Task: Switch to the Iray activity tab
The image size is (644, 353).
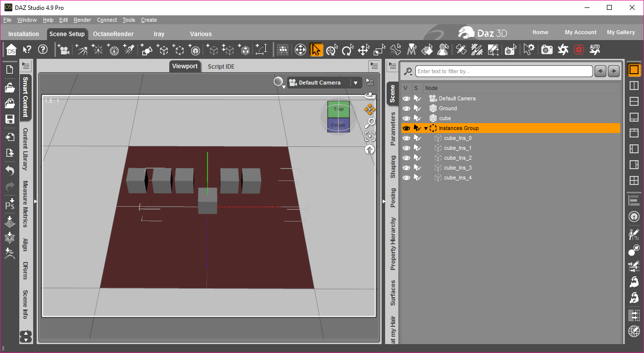Action: (159, 34)
